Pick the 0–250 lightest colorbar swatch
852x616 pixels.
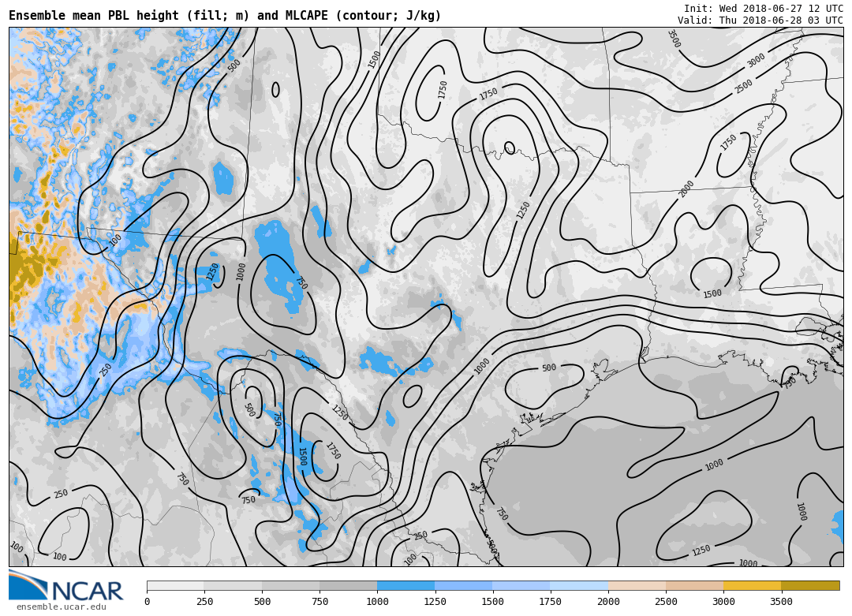click(175, 585)
